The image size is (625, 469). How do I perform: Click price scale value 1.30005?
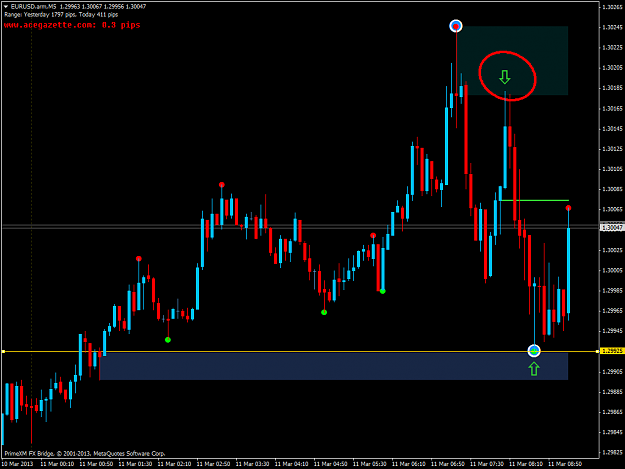[x=613, y=270]
